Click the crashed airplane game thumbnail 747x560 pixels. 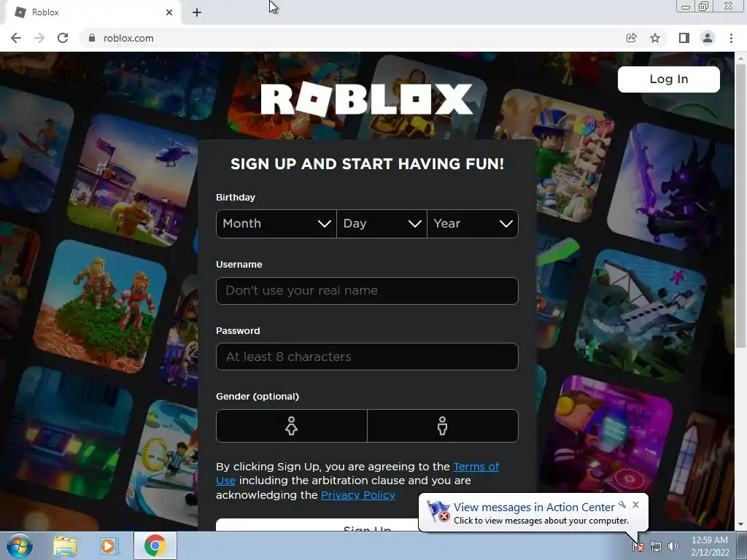click(640, 315)
